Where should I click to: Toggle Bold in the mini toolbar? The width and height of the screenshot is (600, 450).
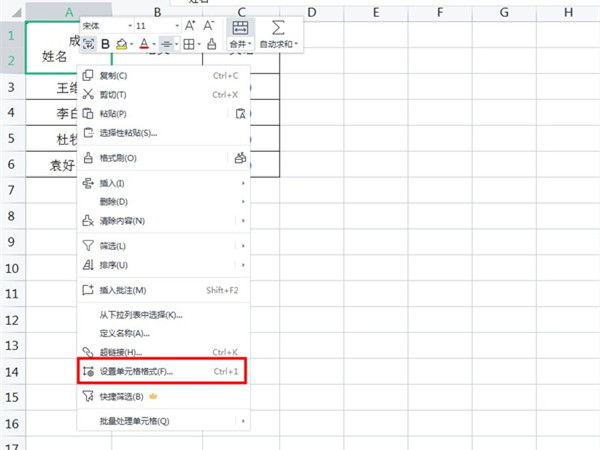coord(105,44)
